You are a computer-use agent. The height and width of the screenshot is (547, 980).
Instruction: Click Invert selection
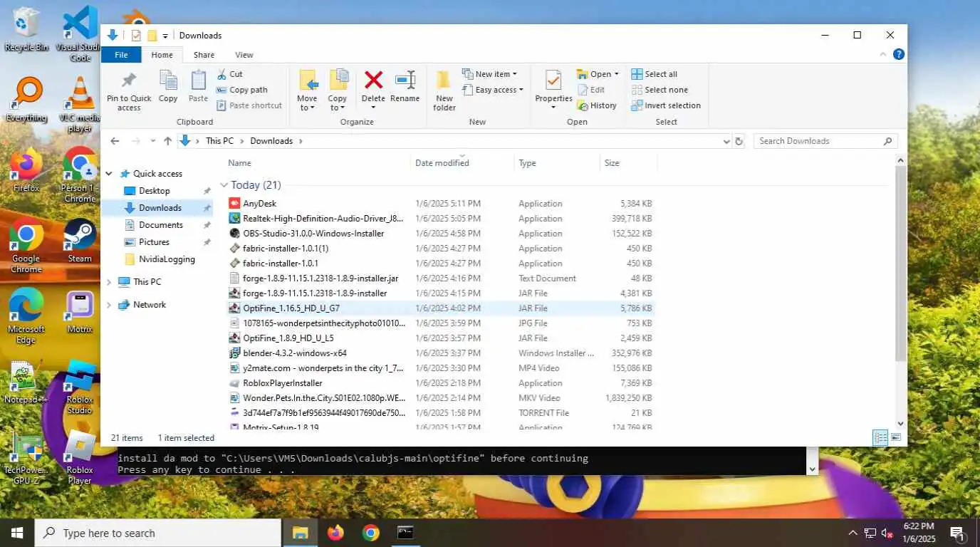pos(666,105)
